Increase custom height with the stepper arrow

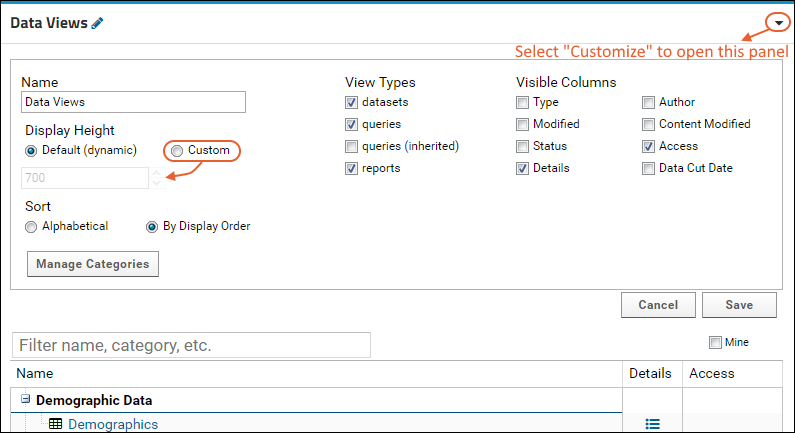157,173
